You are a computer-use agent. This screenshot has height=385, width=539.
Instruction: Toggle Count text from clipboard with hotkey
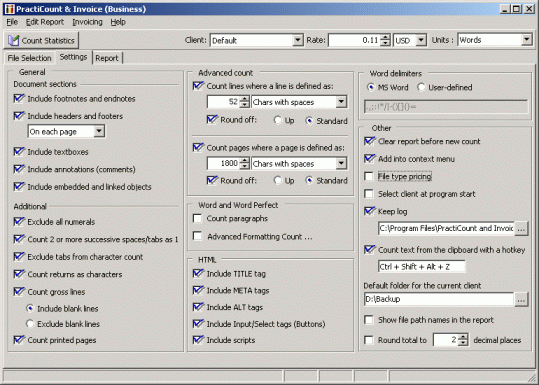click(x=369, y=250)
